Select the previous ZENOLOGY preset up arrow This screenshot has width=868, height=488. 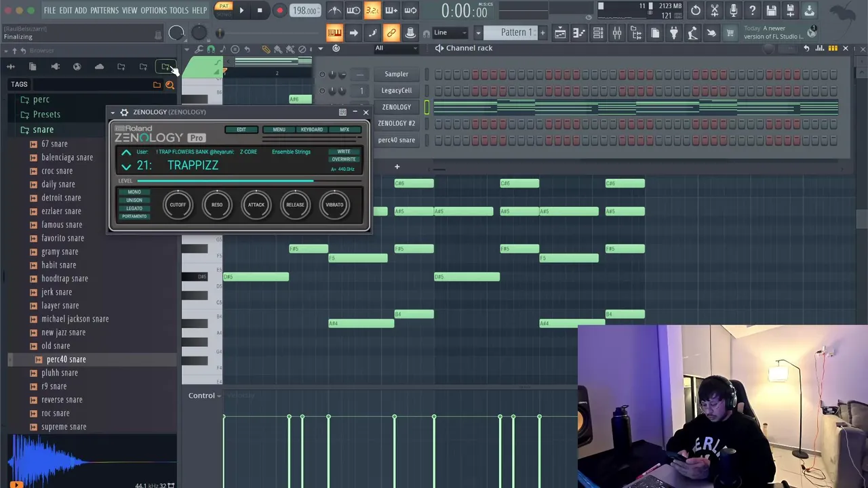[126, 153]
